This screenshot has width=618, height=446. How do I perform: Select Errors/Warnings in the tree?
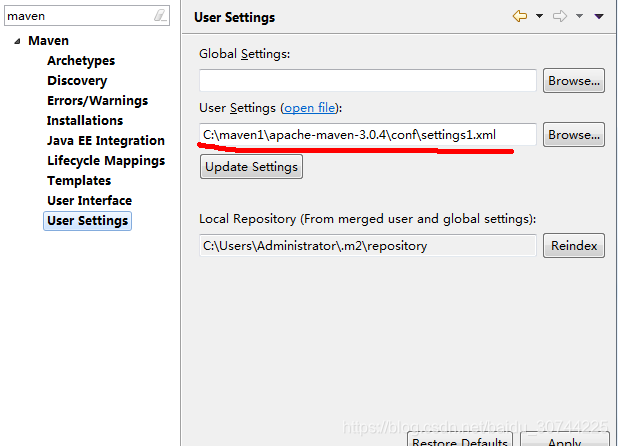pyautogui.click(x=97, y=100)
